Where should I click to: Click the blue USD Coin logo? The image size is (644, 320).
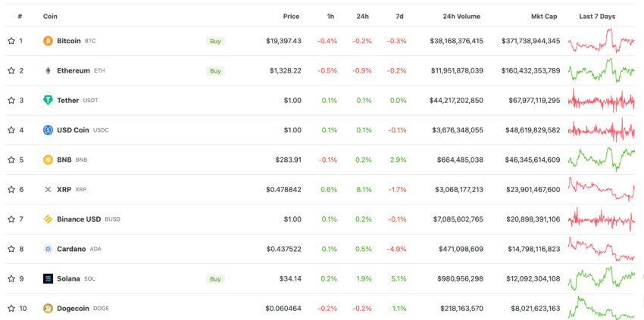tap(48, 130)
